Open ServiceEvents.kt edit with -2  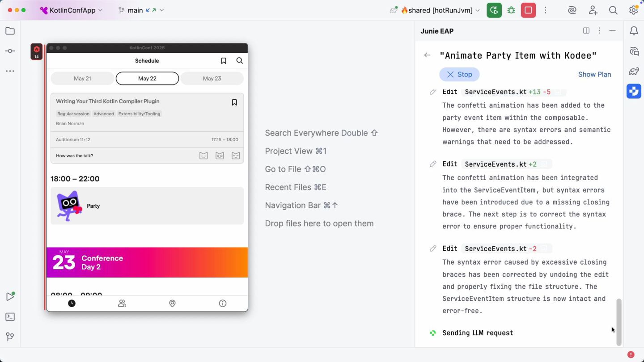click(506, 248)
